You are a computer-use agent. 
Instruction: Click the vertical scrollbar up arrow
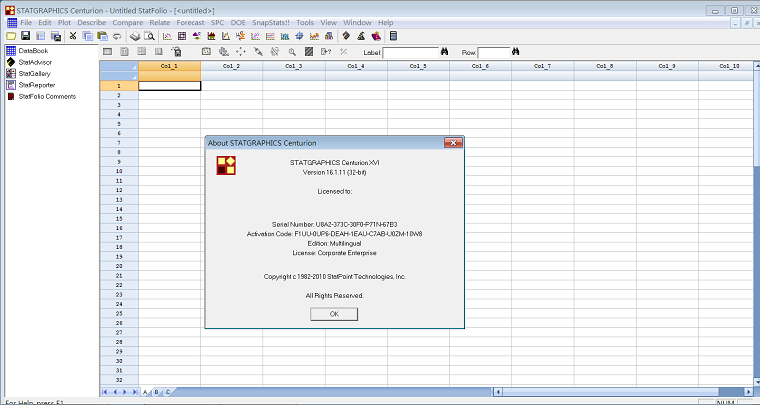click(757, 66)
